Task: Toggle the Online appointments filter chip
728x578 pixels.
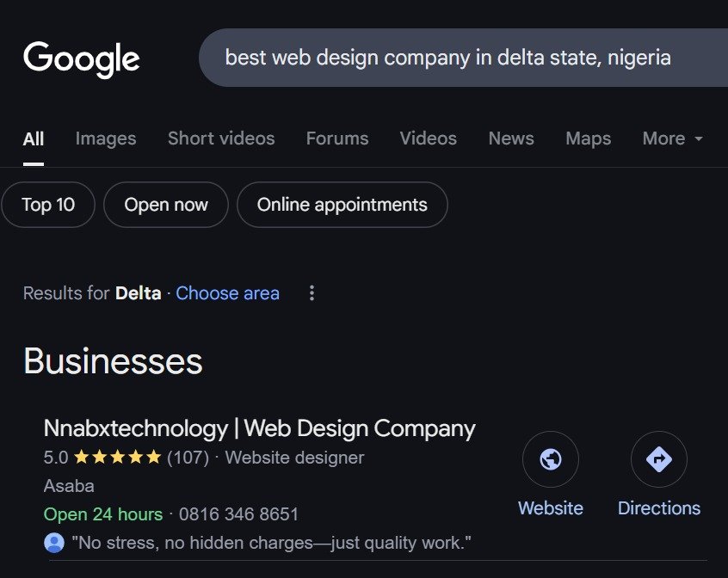Action: (x=342, y=205)
